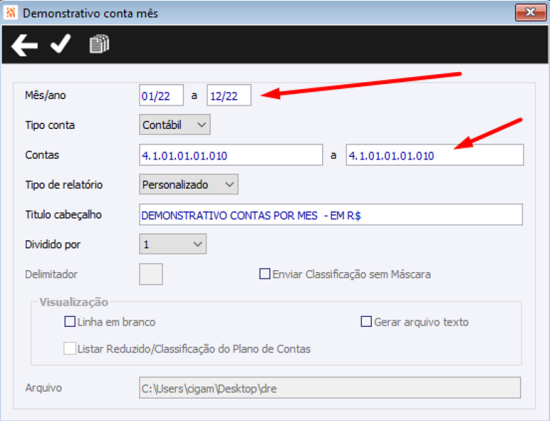Click the Delimitador input box
Viewport: 550px width, 421px height.
coord(151,274)
